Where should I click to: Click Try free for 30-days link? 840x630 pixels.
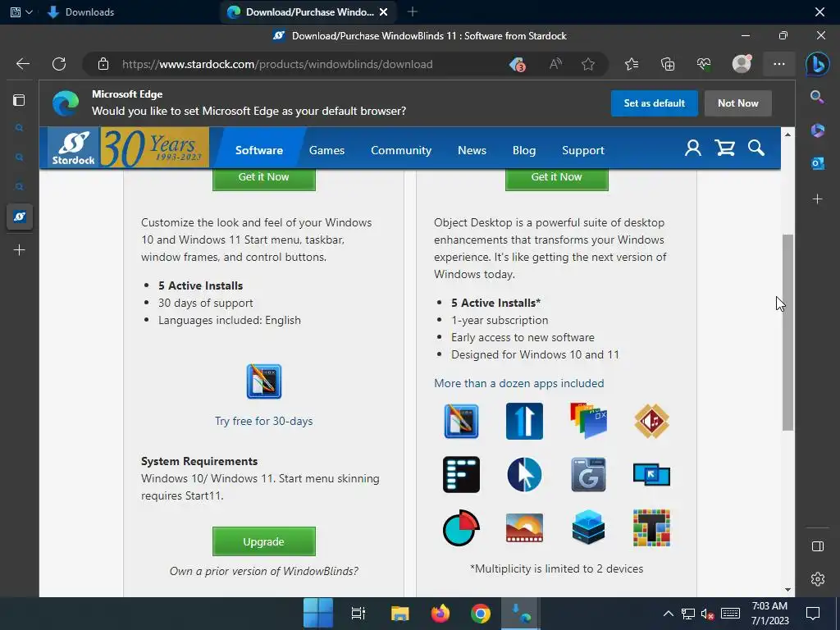tap(263, 421)
